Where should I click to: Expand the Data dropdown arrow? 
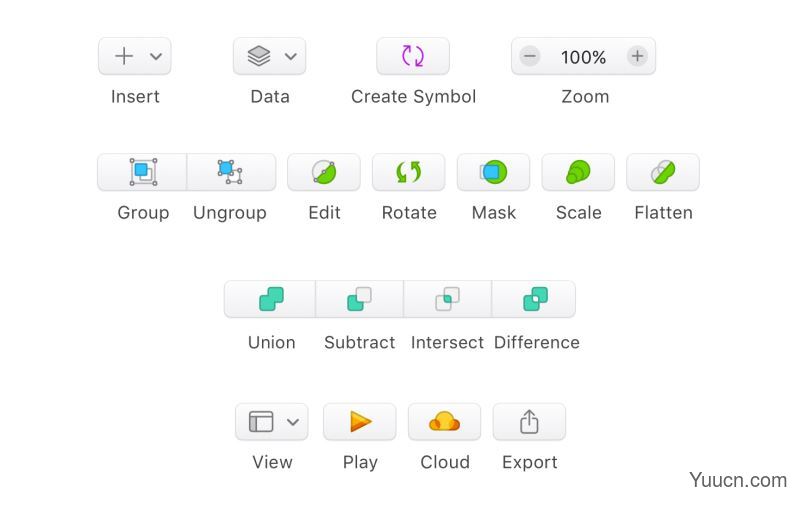coord(290,56)
